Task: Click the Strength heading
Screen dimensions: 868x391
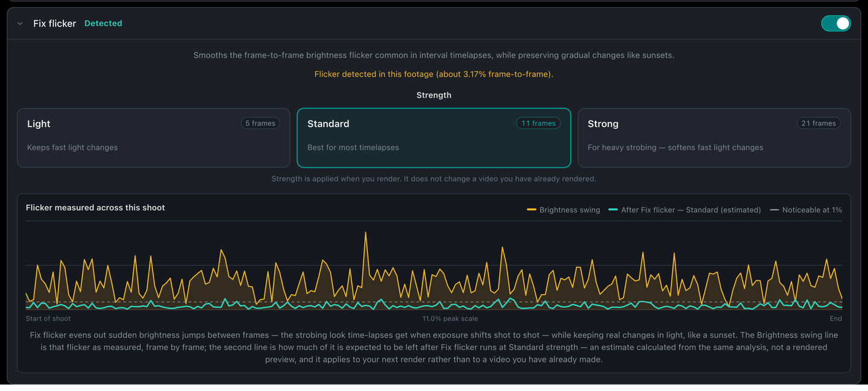Action: pyautogui.click(x=434, y=95)
